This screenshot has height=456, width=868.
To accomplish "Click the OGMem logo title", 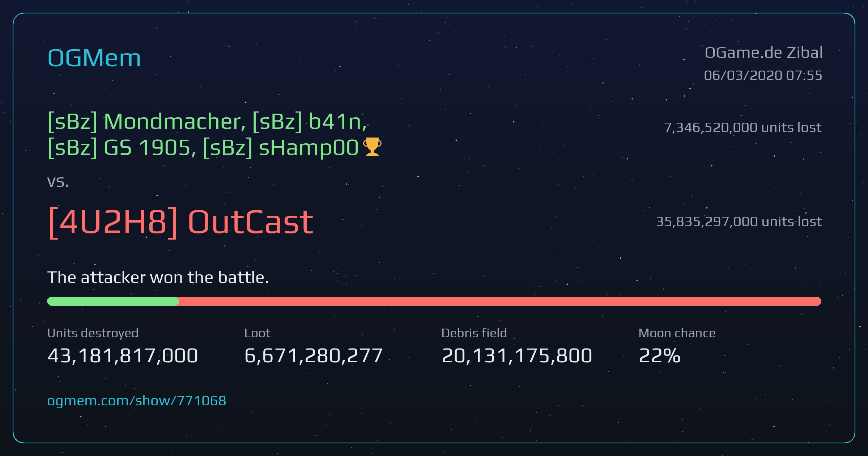I will (x=94, y=58).
